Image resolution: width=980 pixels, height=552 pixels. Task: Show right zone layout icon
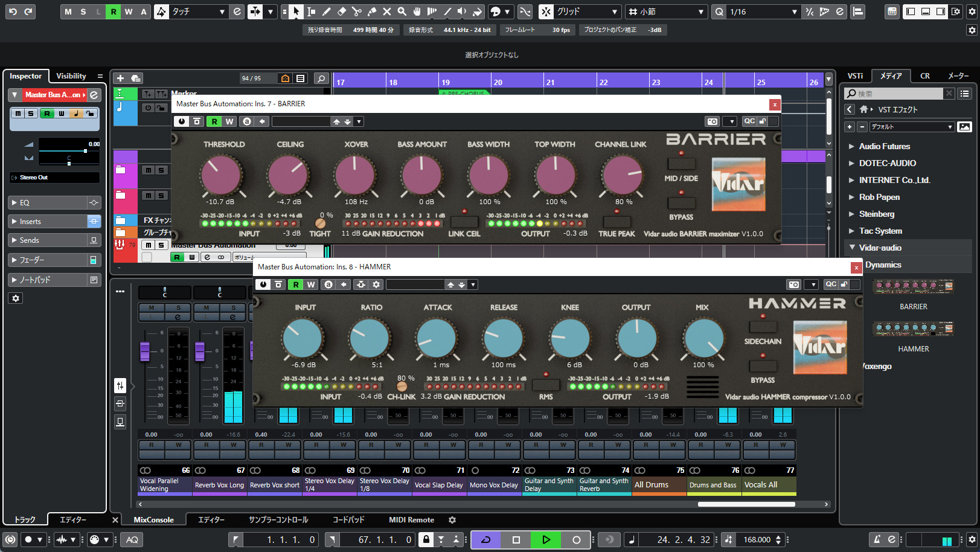click(x=941, y=11)
